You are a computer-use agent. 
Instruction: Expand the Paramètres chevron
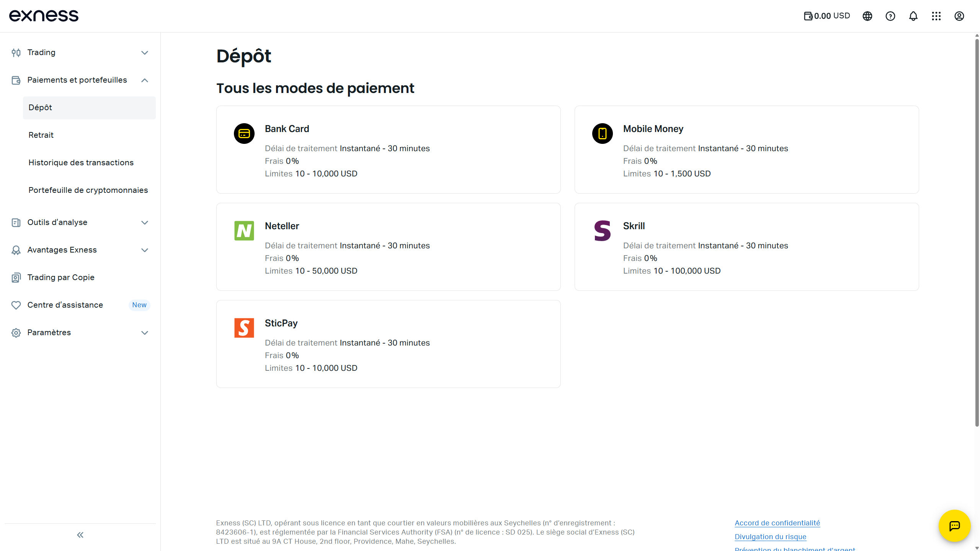point(145,333)
